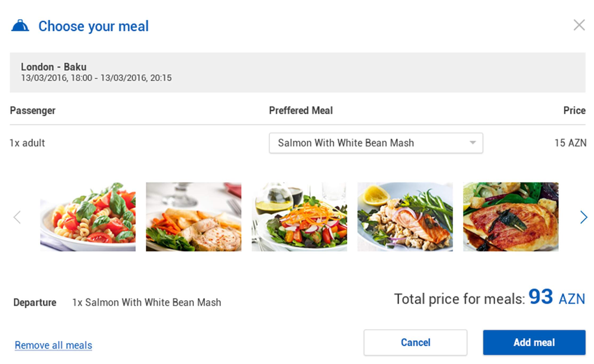Click the Price column header
The image size is (594, 364).
pyautogui.click(x=574, y=111)
